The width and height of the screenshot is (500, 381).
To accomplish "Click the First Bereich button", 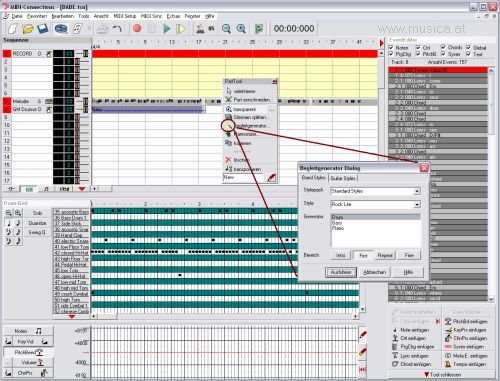I will (363, 255).
